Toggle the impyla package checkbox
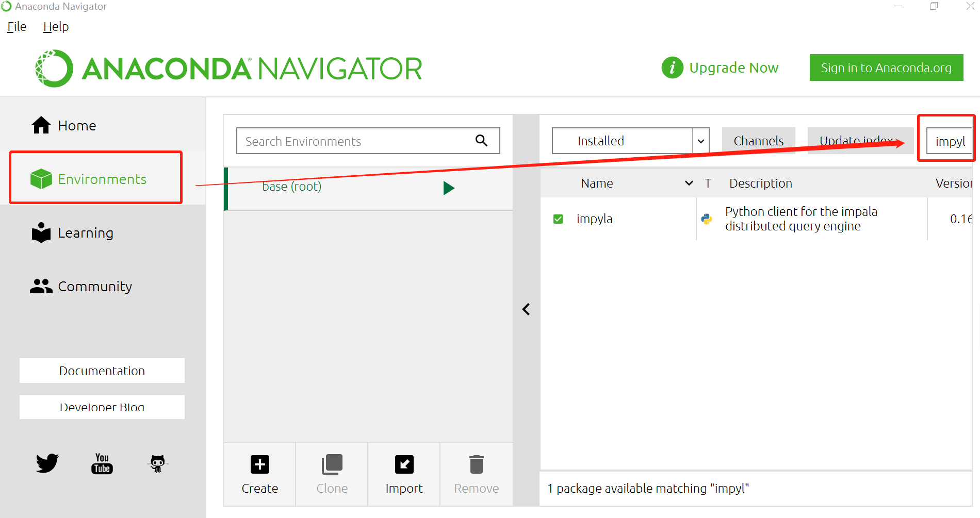This screenshot has height=518, width=980. point(558,219)
